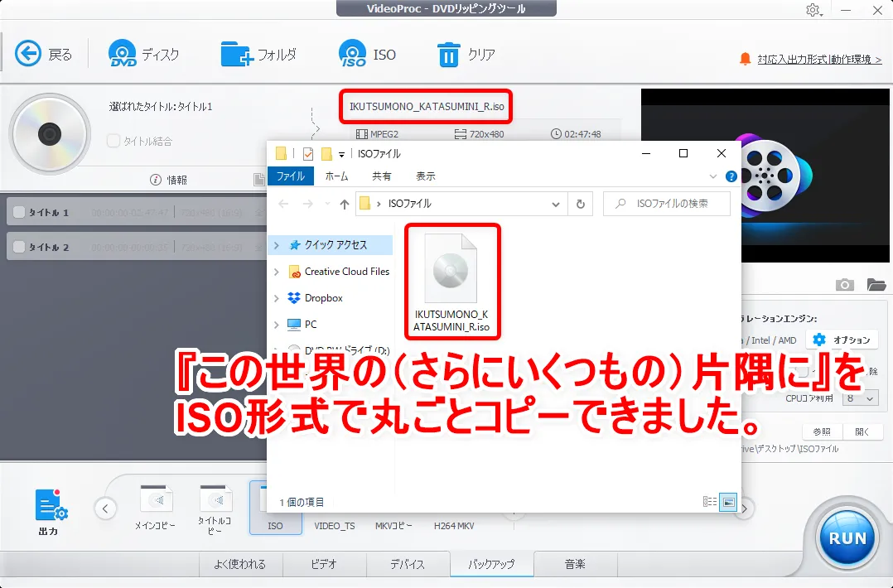Open the ディスク DVD source

pyautogui.click(x=143, y=54)
